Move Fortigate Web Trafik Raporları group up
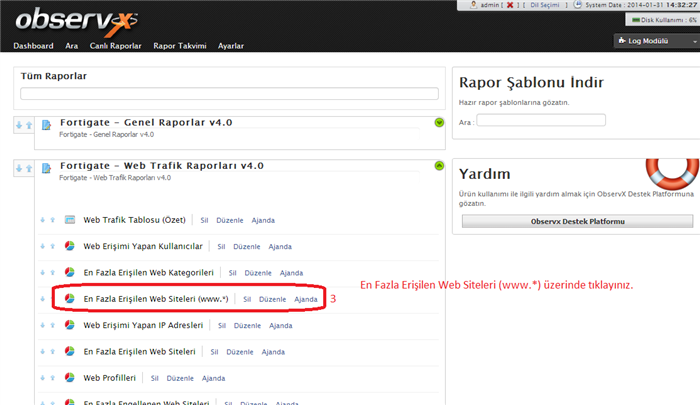This screenshot has height=405, width=700. (29, 168)
